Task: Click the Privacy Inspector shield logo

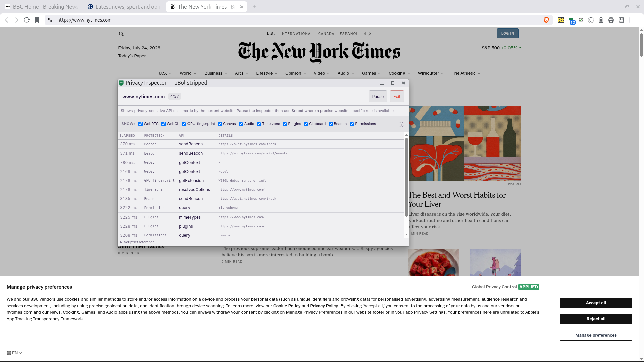Action: tap(121, 83)
